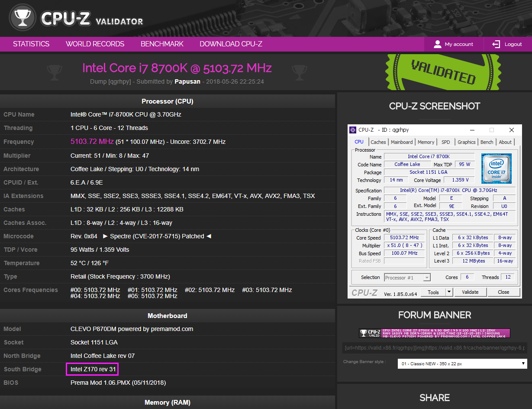Image resolution: width=532 pixels, height=409 pixels.
Task: Open the WORLD RECORDS page
Action: click(x=95, y=44)
